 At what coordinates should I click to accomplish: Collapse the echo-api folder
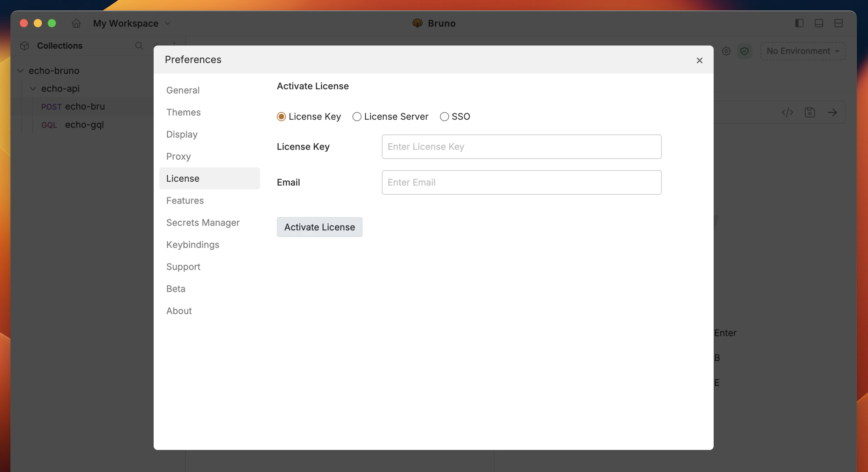pos(33,88)
